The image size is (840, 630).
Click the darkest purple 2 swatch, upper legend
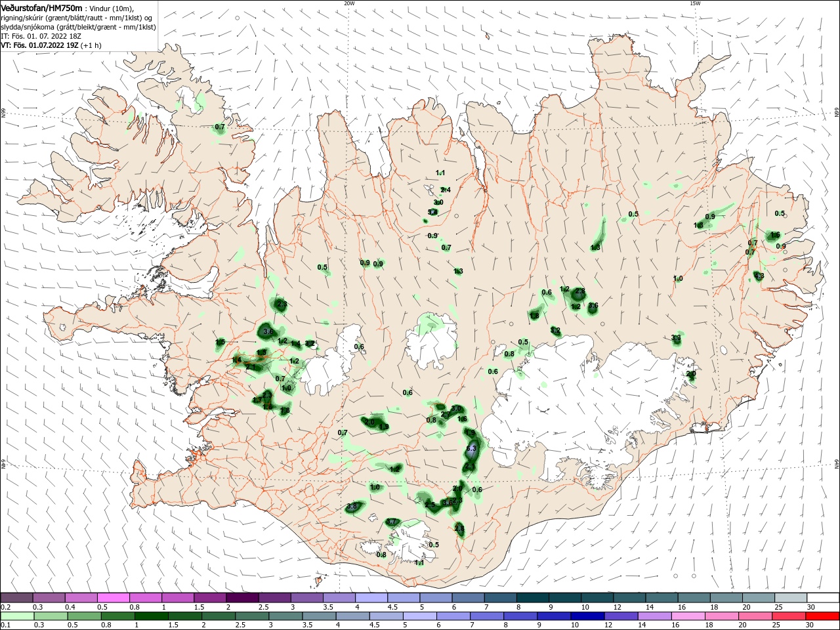tap(242, 598)
